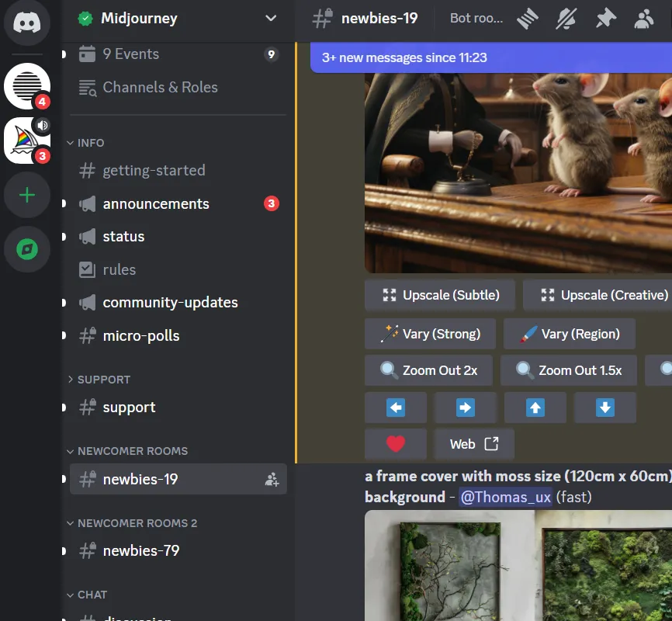Open rules channel
This screenshot has height=621, width=672.
point(178,269)
